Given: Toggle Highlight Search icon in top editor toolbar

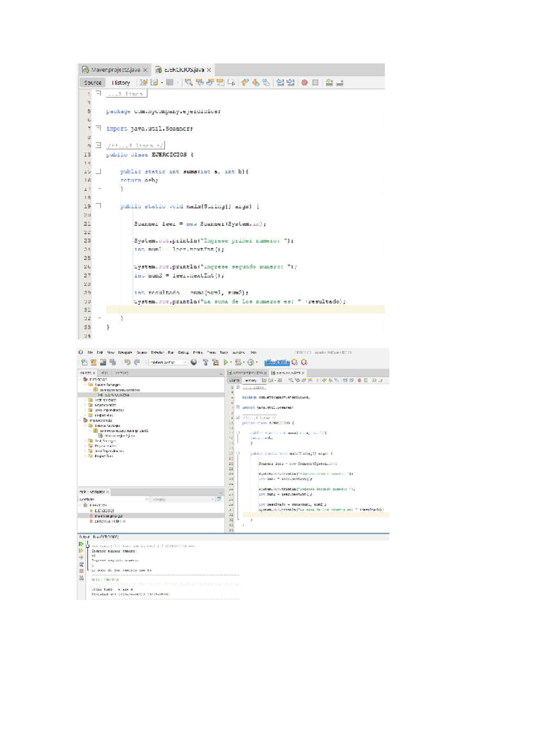Looking at the screenshot, I should coord(220,82).
